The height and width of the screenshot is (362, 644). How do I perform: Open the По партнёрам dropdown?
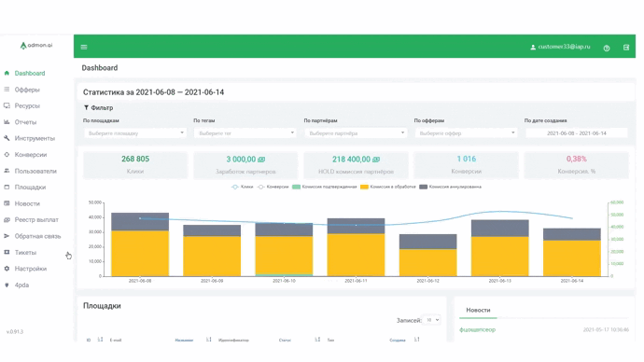pyautogui.click(x=356, y=133)
